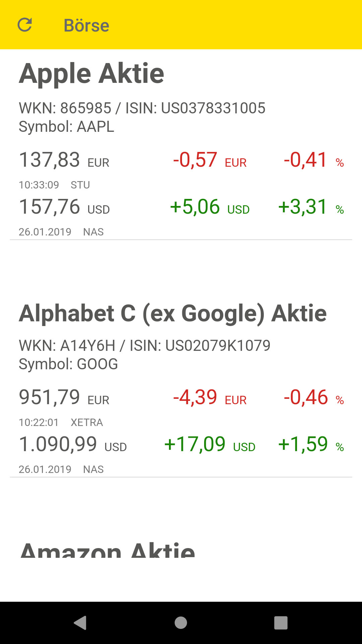Tap Apple change -0,57 EUR

point(209,160)
